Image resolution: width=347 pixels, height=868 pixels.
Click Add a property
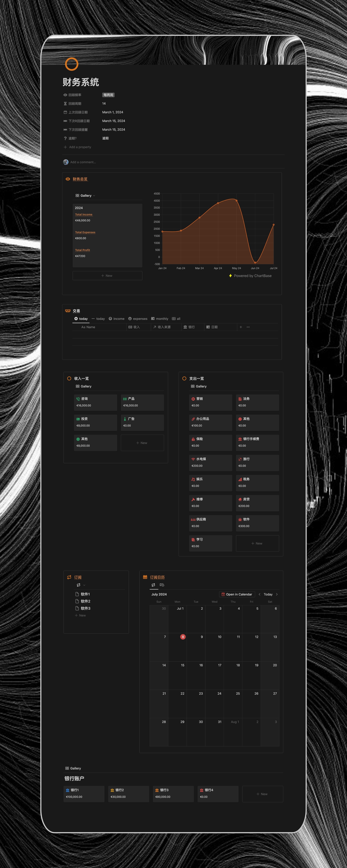[80, 147]
